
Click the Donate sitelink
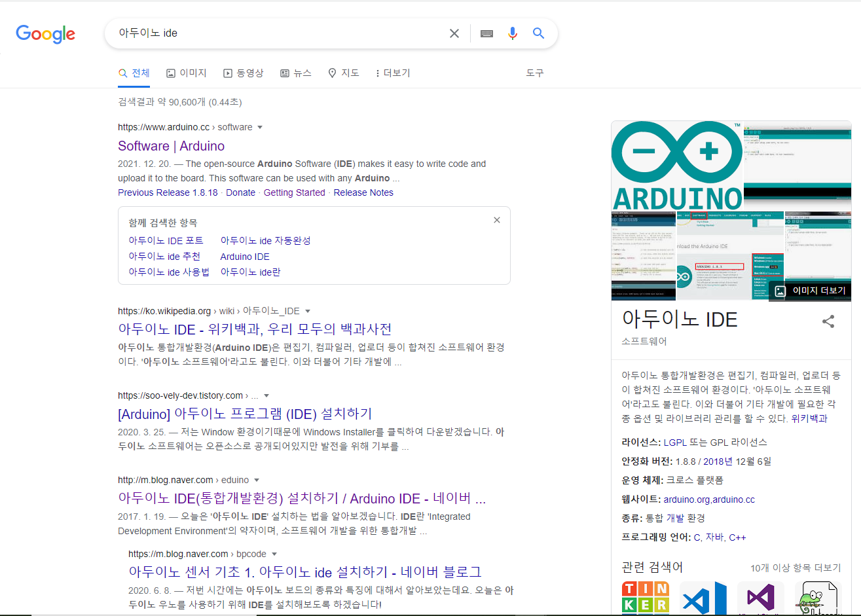pyautogui.click(x=241, y=192)
